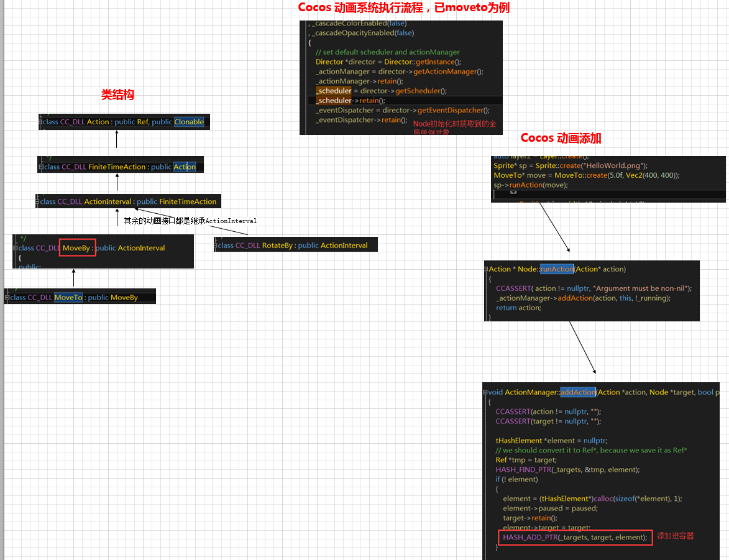Click the line 'sp->runAction(move);'

pyautogui.click(x=531, y=185)
